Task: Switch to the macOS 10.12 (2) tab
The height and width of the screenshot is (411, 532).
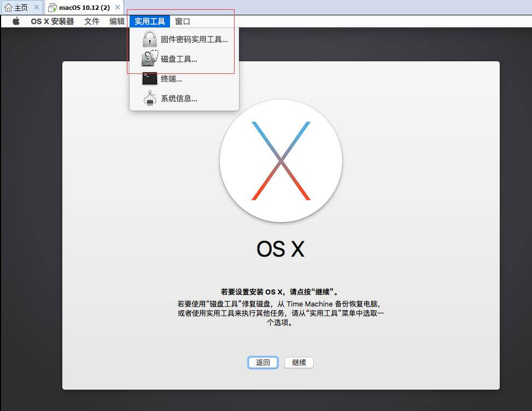Action: pos(84,7)
